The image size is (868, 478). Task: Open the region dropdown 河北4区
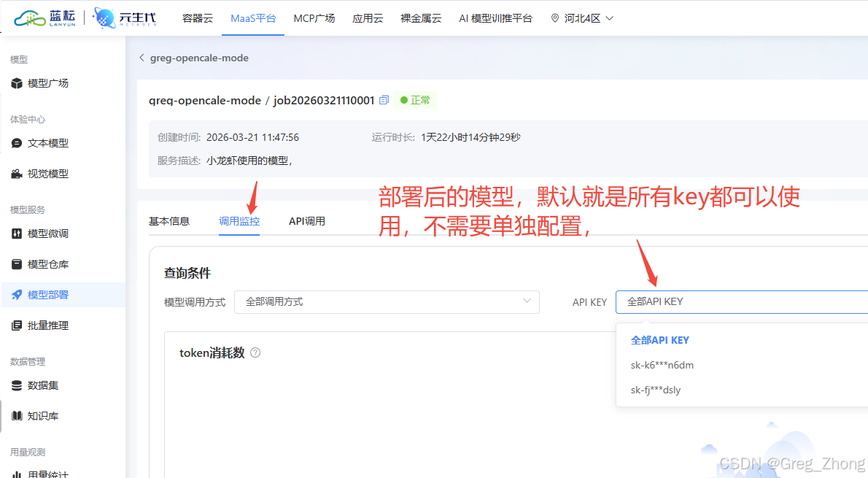pyautogui.click(x=582, y=18)
